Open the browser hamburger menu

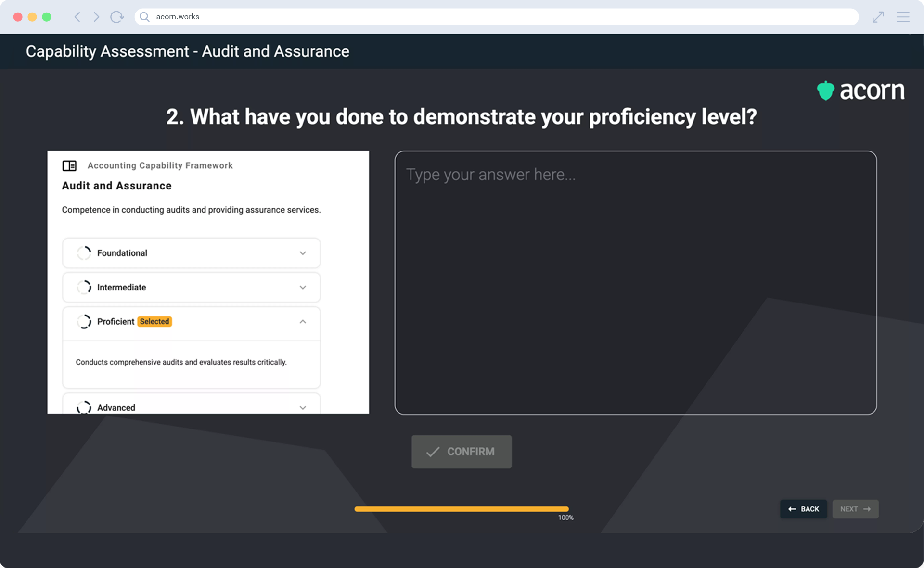point(903,17)
